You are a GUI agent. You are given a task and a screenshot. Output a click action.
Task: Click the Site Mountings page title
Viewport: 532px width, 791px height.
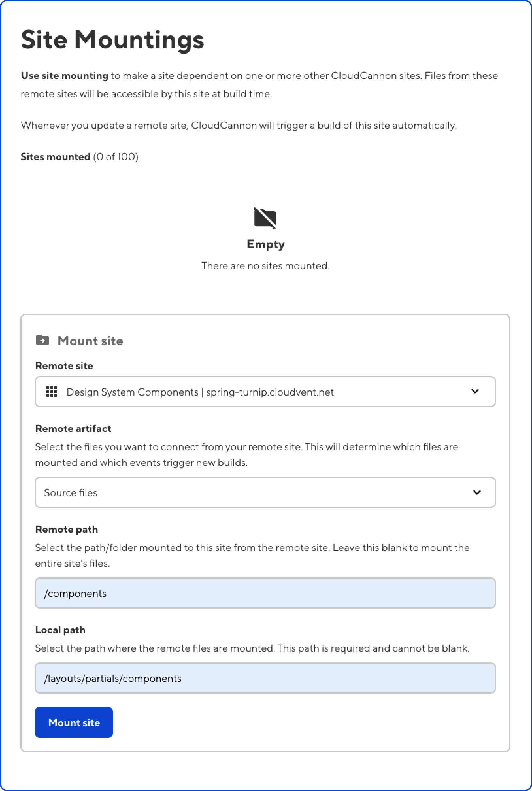pos(112,40)
